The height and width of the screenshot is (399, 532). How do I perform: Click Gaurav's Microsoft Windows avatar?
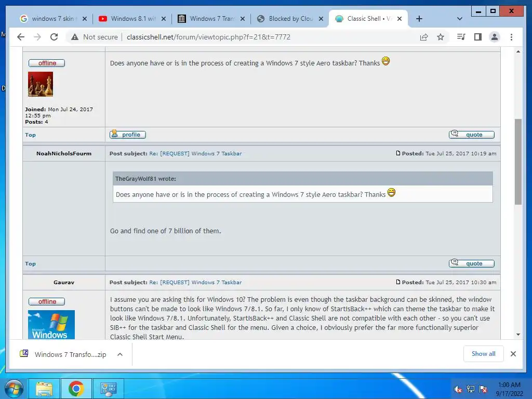[51, 325]
